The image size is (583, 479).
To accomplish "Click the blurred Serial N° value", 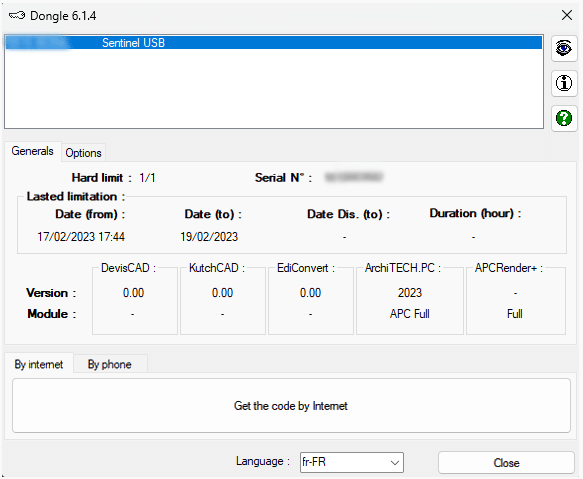I will tap(354, 177).
